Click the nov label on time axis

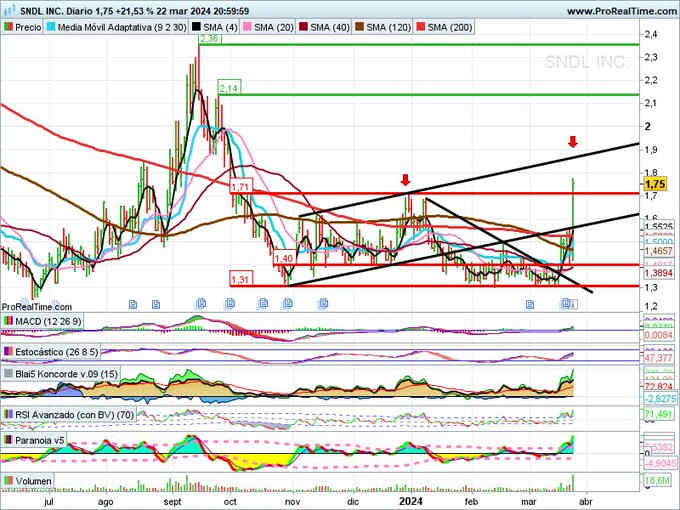point(293,502)
